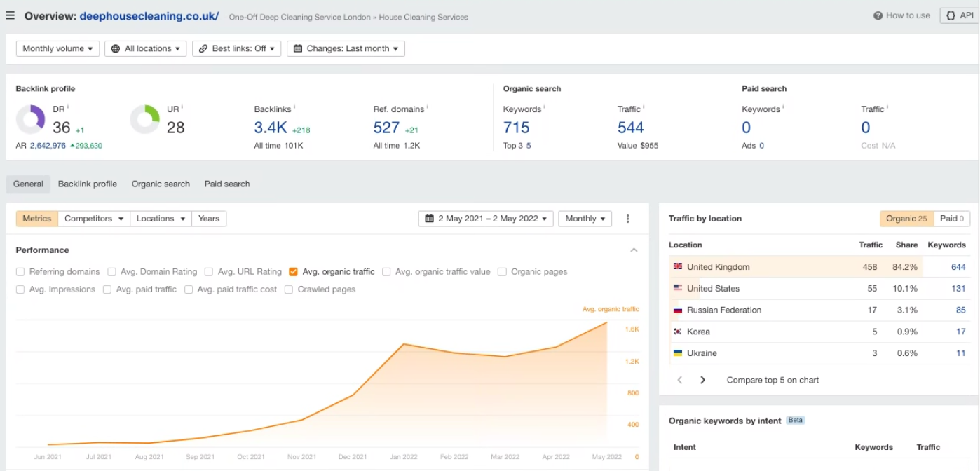The width and height of the screenshot is (980, 471).
Task: Click the Ukraine flag icon
Action: point(678,353)
